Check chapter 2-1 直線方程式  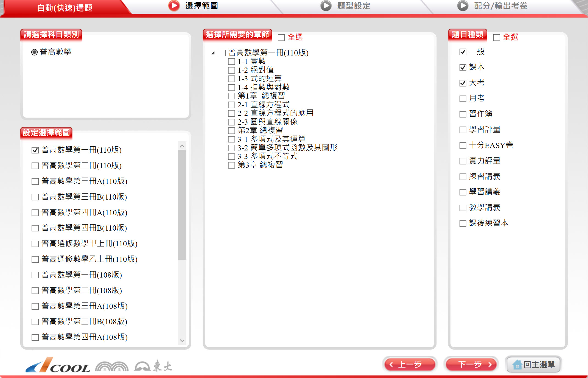click(232, 105)
